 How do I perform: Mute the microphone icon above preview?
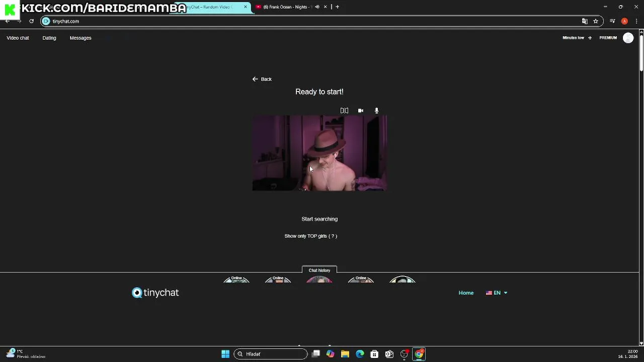pos(376,111)
